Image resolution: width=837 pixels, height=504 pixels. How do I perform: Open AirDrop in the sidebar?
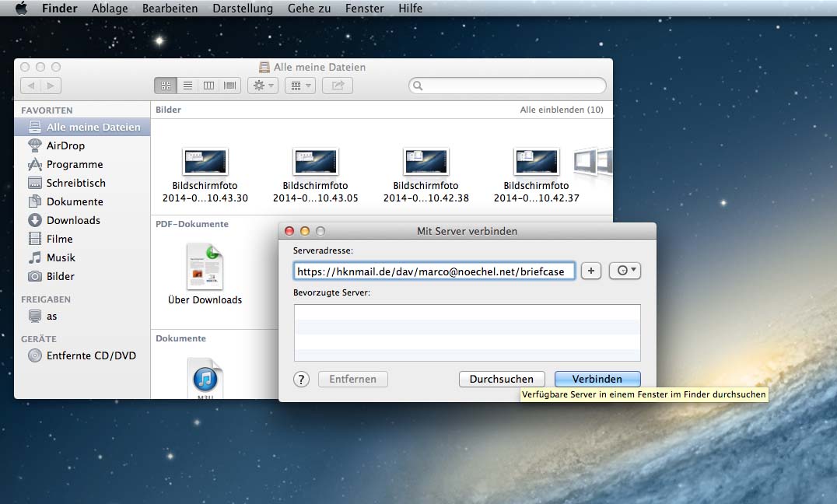coord(65,145)
